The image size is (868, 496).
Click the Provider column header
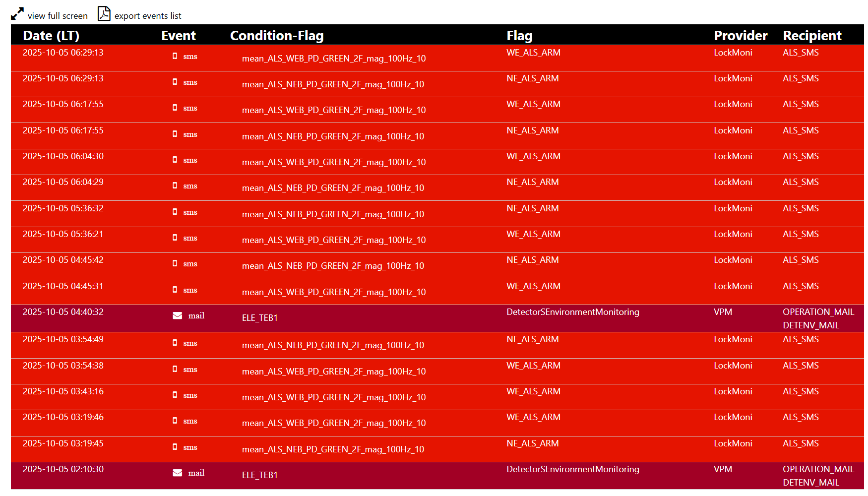coord(741,36)
